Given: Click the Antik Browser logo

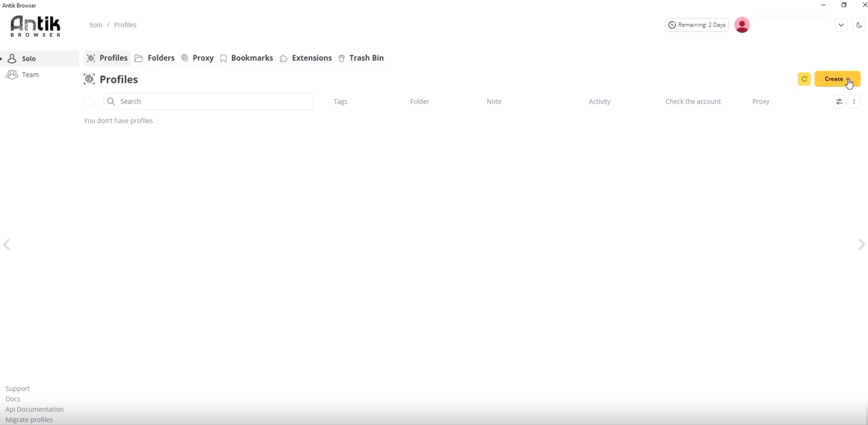Looking at the screenshot, I should 35,26.
